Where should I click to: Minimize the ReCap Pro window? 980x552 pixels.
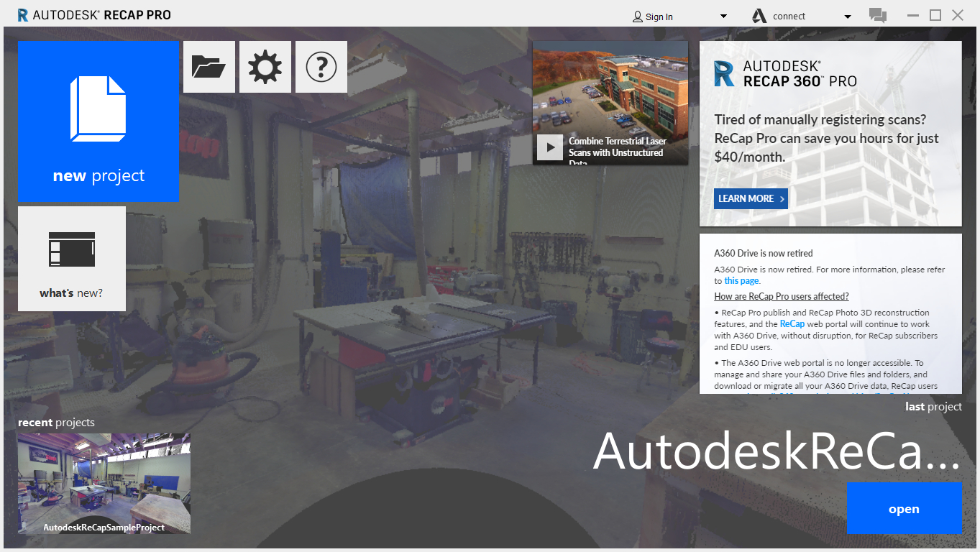(x=913, y=15)
